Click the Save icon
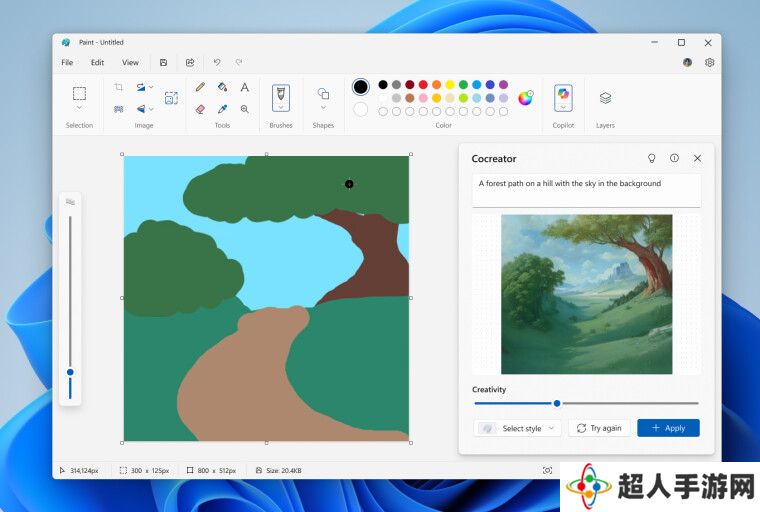 pyautogui.click(x=163, y=62)
